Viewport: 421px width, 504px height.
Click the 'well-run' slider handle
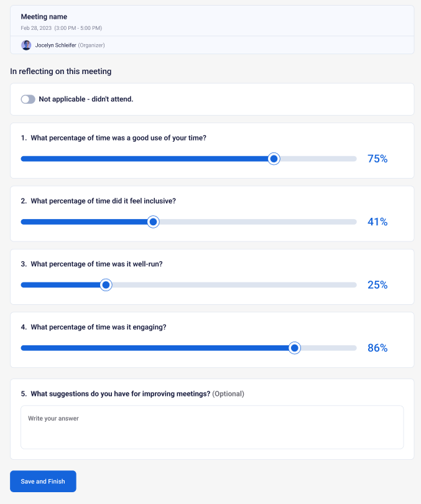point(106,285)
